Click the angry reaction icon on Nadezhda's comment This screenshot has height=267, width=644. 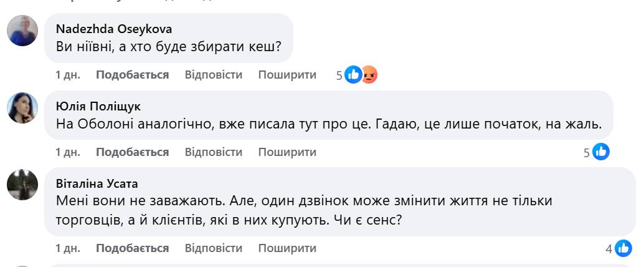[x=369, y=75]
